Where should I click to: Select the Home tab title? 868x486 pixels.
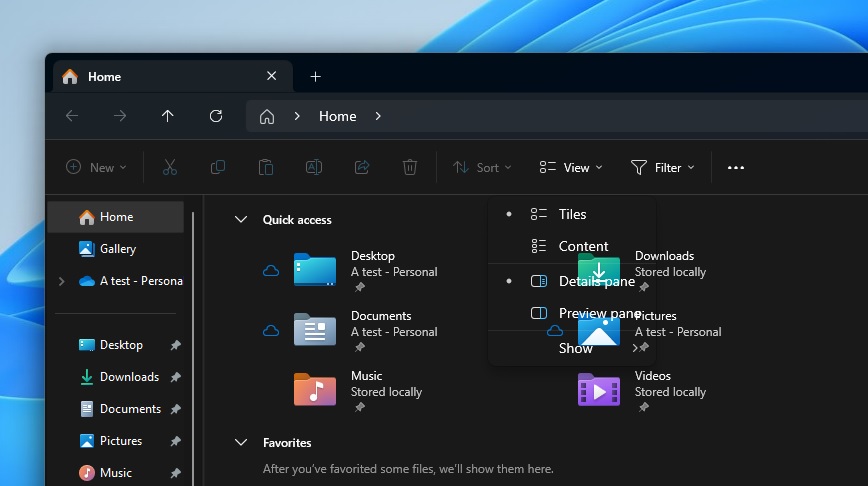point(105,76)
